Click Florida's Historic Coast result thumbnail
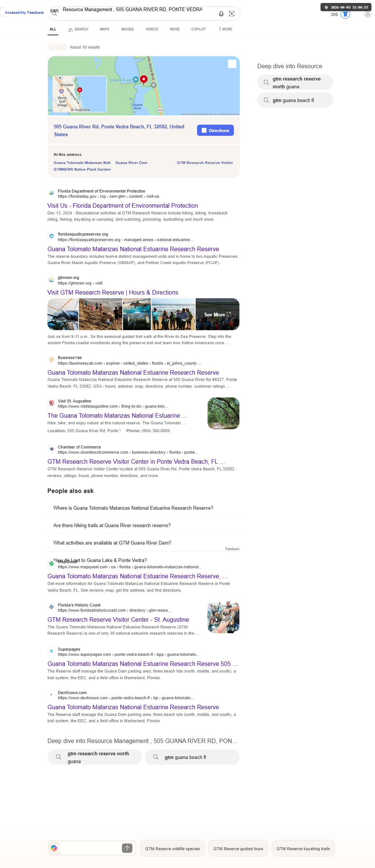375x868 pixels. [x=223, y=617]
